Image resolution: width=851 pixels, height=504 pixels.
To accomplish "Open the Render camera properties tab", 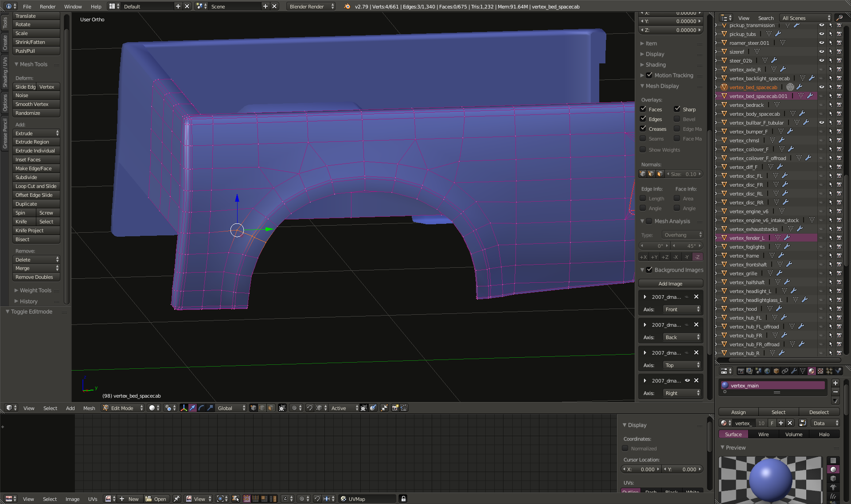I will pos(741,371).
